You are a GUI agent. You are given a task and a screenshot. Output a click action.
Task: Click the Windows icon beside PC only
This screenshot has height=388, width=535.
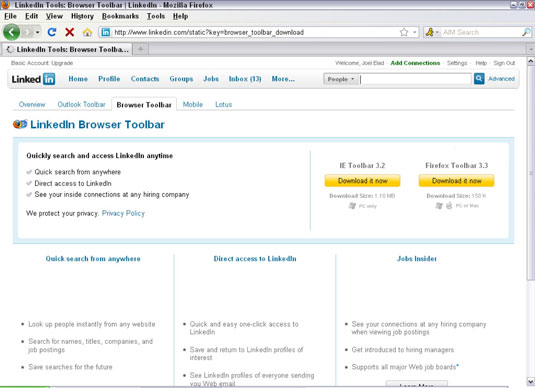click(x=352, y=206)
